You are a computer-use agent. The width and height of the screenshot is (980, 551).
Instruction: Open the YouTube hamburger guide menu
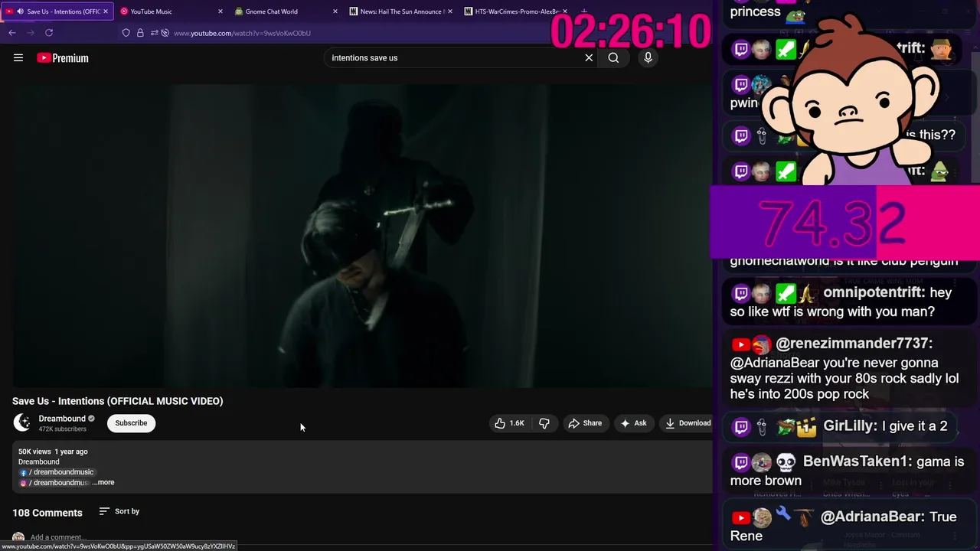click(18, 57)
